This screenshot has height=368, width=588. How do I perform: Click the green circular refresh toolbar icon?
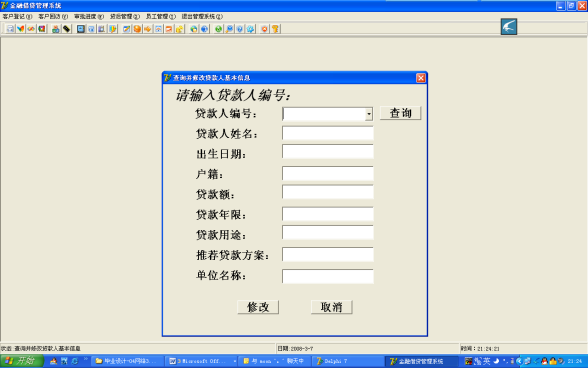pos(219,29)
